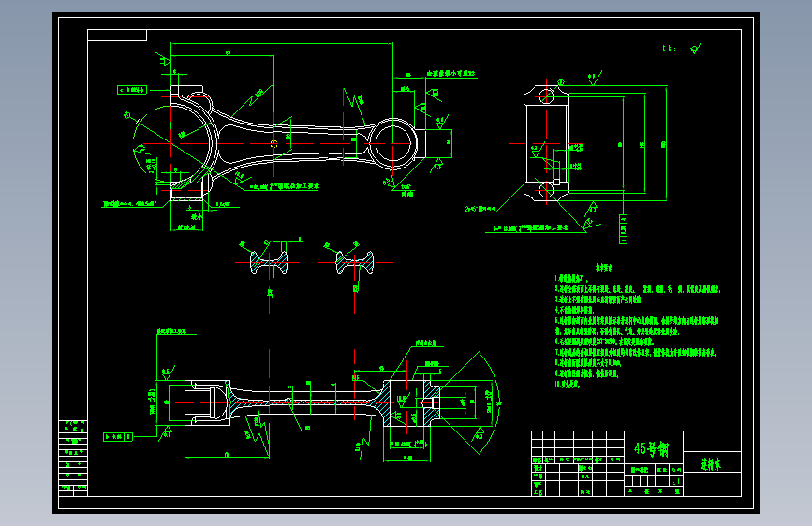Image resolution: width=812 pixels, height=526 pixels.
Task: Select the right I-beam cross-section view
Action: (x=354, y=262)
